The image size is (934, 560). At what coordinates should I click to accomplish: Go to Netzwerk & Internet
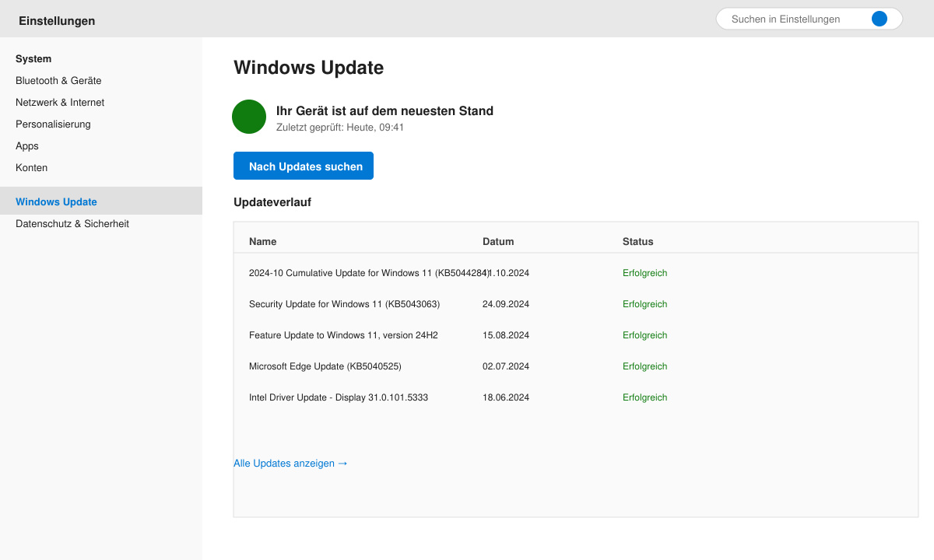click(60, 103)
